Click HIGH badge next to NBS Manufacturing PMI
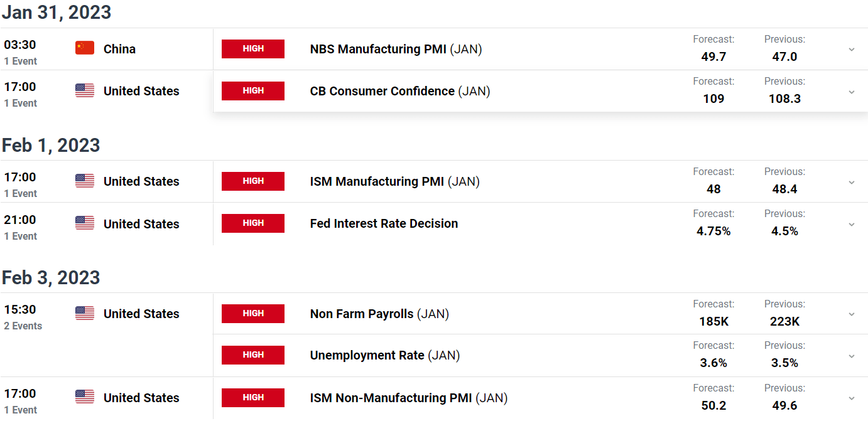Viewport: 868px width, 421px height. click(253, 49)
